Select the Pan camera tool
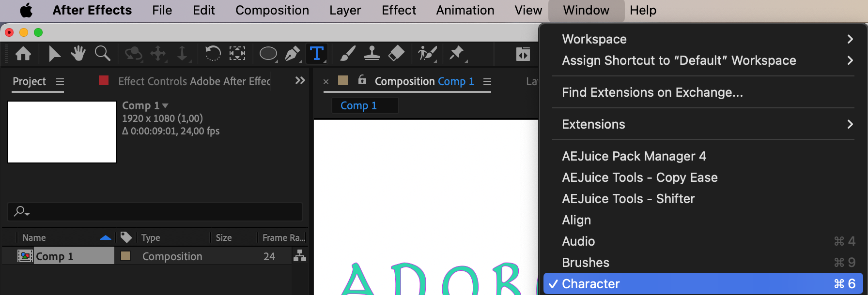Screen dimensions: 868x295 (158, 54)
